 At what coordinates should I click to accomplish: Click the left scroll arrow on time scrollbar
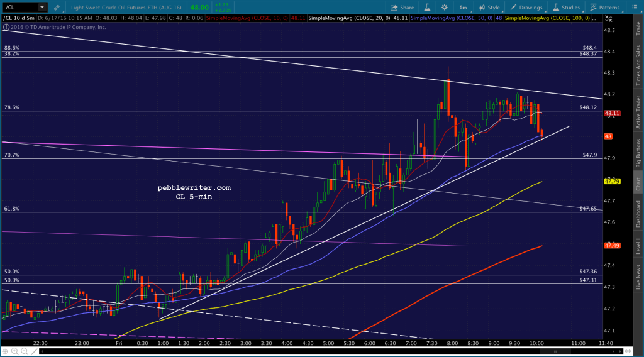pyautogui.click(x=42, y=351)
